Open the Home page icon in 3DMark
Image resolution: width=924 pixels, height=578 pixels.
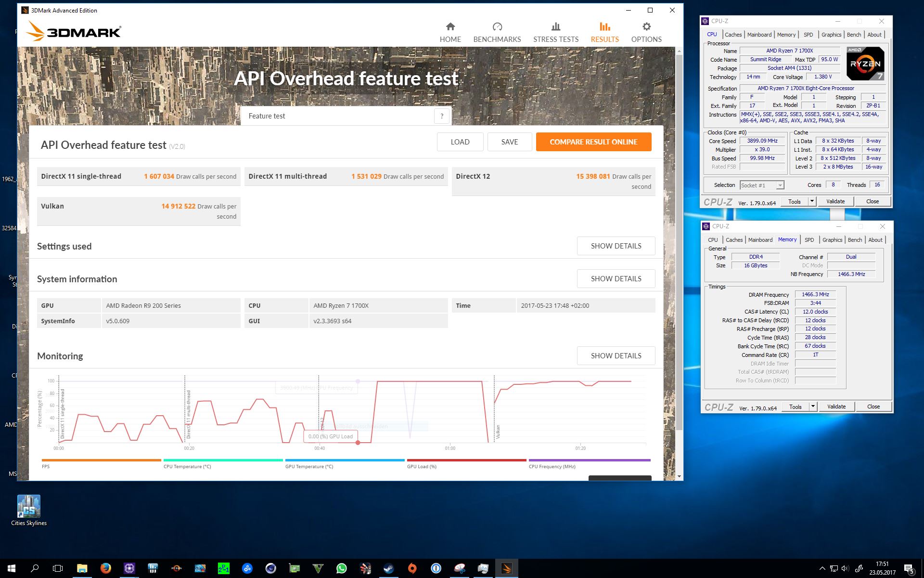tap(450, 27)
